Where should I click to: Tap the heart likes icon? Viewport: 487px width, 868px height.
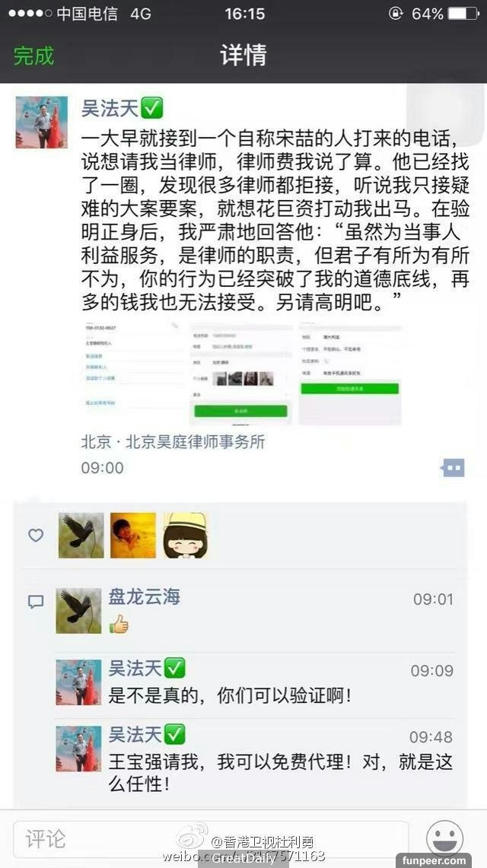coord(36,536)
